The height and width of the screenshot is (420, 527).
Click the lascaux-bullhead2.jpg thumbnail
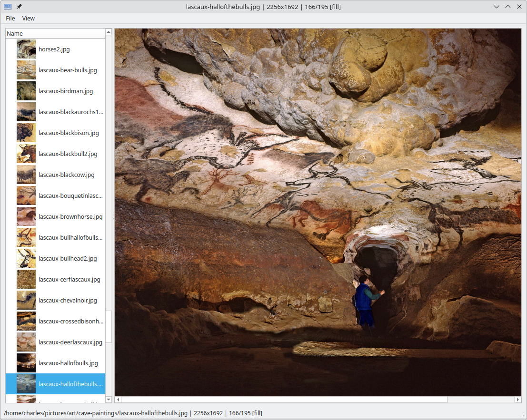click(x=26, y=258)
